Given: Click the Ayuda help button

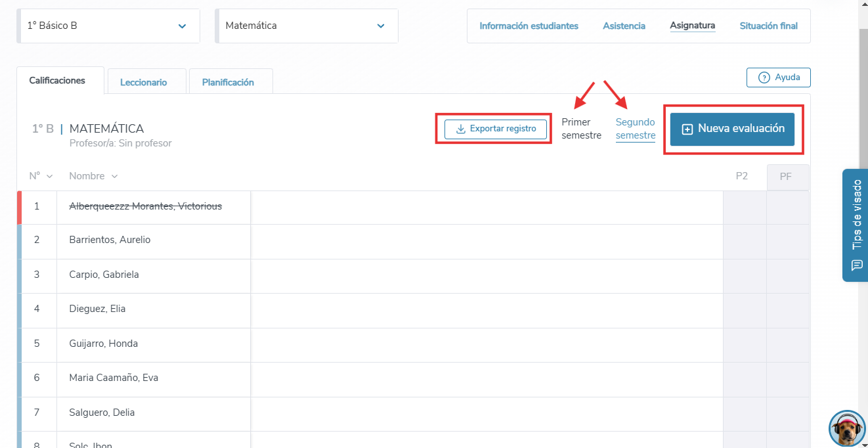Looking at the screenshot, I should pyautogui.click(x=778, y=78).
